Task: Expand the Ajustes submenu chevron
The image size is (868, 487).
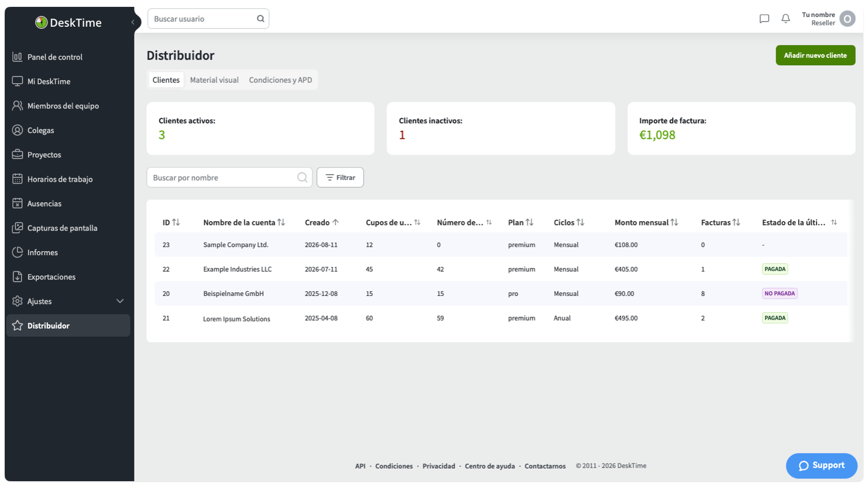Action: 120,301
